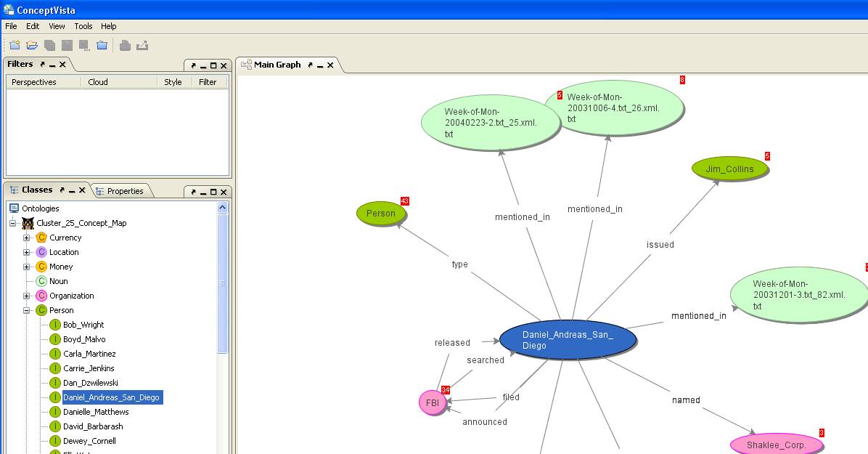
Task: Click the Classes panel scroll-up arrow
Action: coord(223,208)
